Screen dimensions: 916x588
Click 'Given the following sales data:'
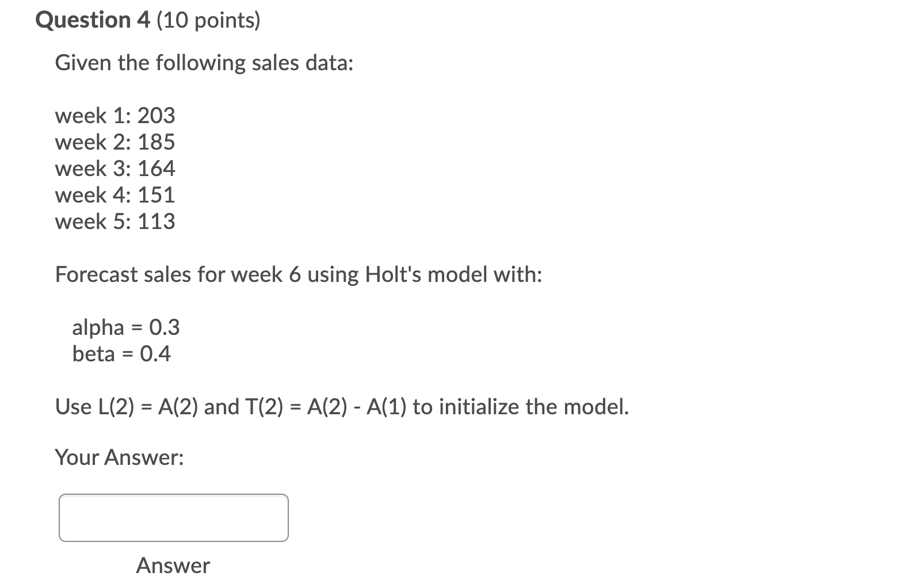click(204, 62)
